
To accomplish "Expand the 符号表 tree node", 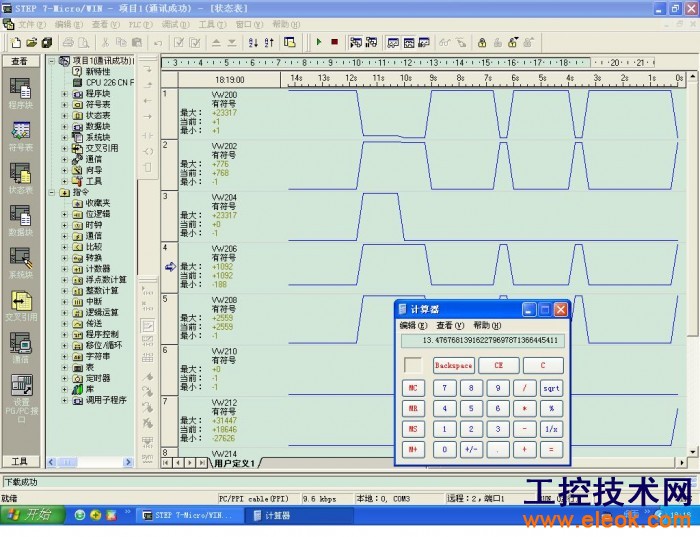I will (x=64, y=104).
